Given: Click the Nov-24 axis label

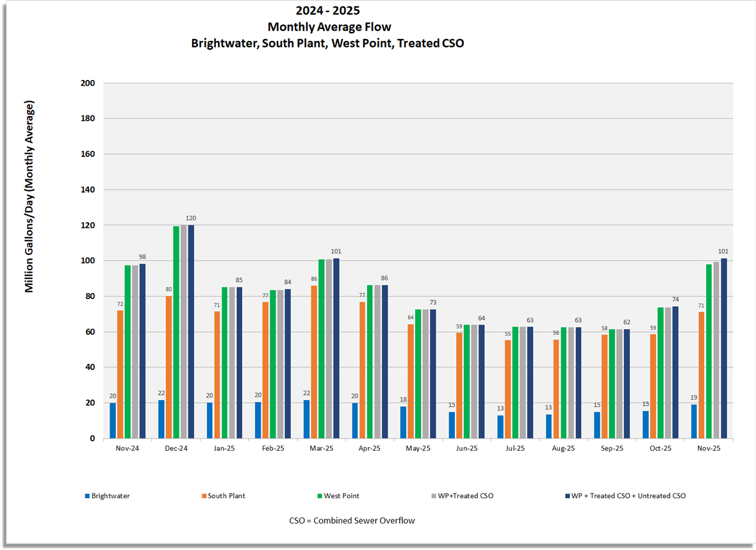Looking at the screenshot, I should click(126, 448).
